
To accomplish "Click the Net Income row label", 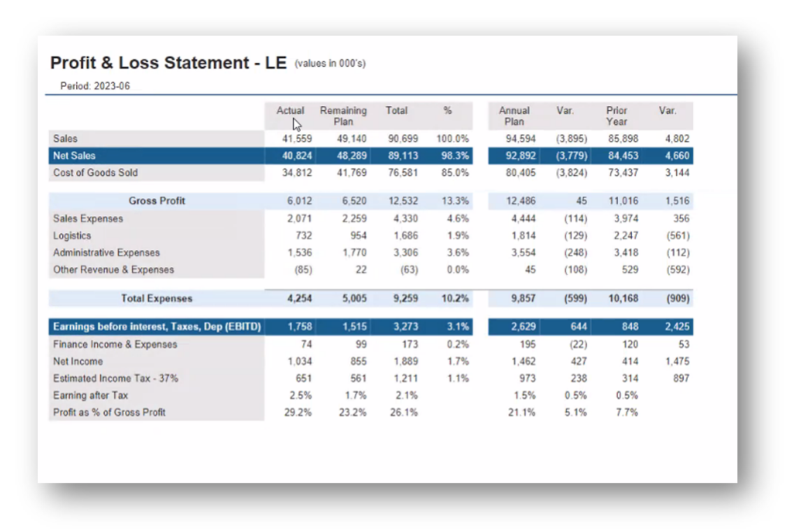I will tap(78, 361).
